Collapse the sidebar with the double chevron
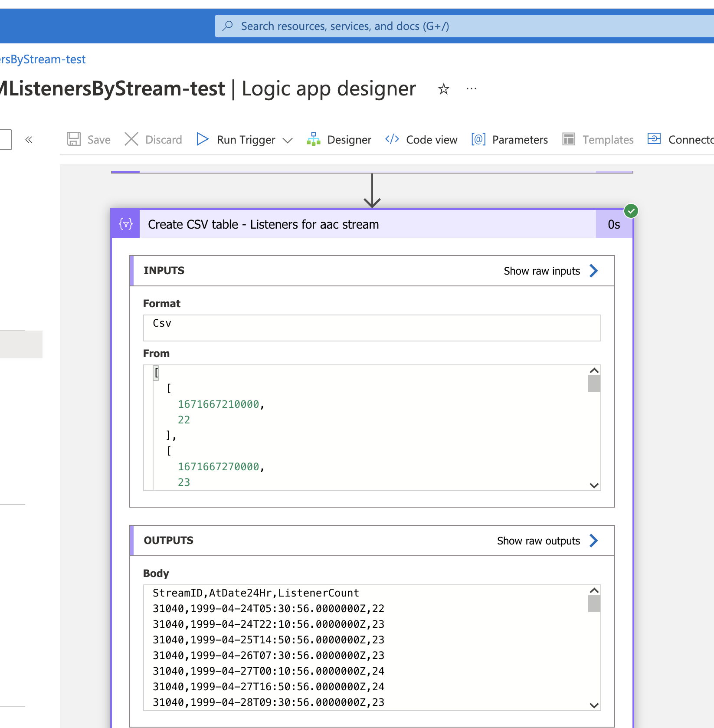The image size is (714, 728). 29,140
